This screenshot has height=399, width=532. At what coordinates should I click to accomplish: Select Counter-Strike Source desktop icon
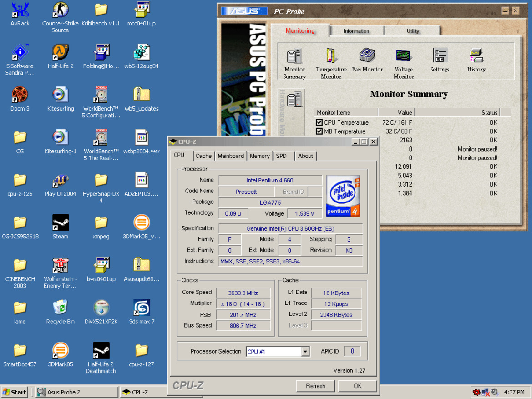(61, 17)
